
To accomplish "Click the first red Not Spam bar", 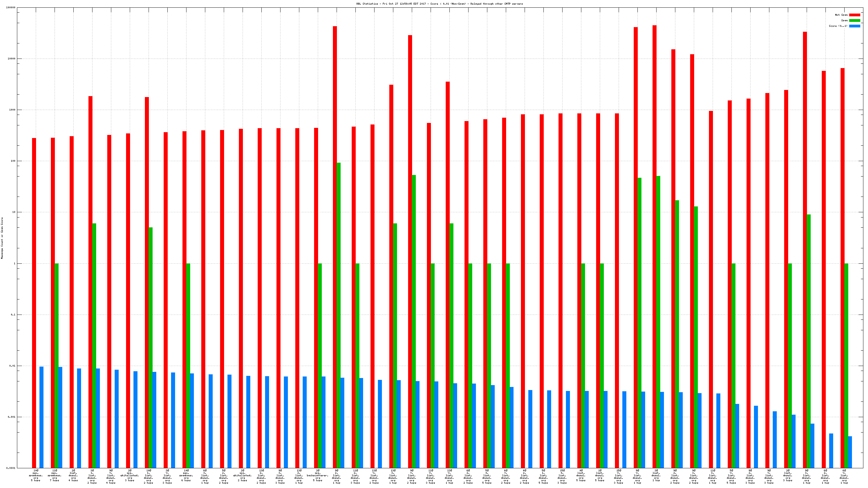I will [x=34, y=303].
